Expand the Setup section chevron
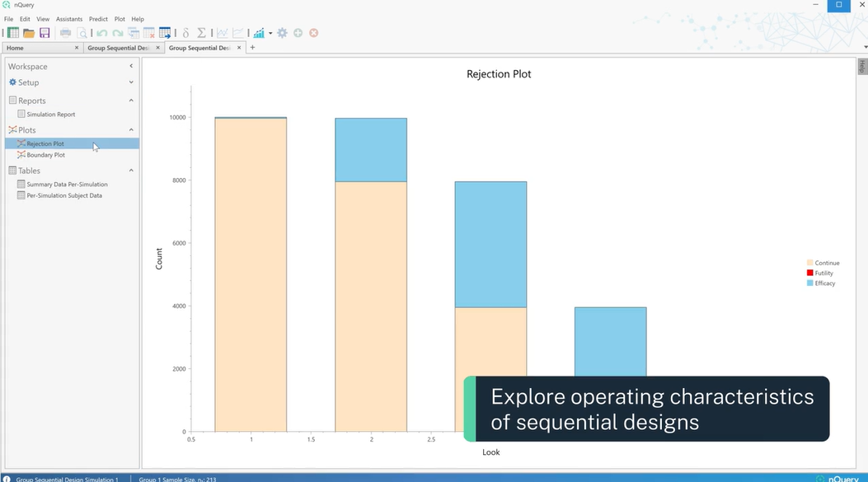 [x=130, y=82]
